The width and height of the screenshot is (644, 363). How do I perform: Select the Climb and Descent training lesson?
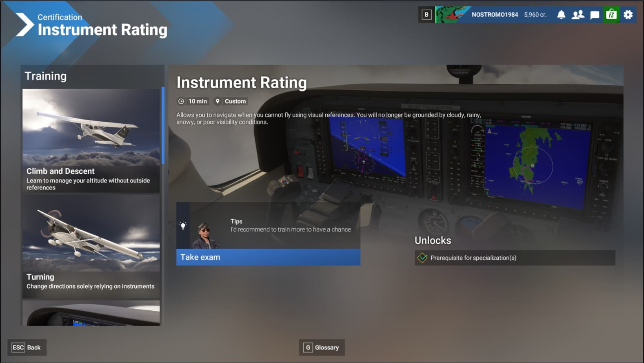click(x=91, y=140)
